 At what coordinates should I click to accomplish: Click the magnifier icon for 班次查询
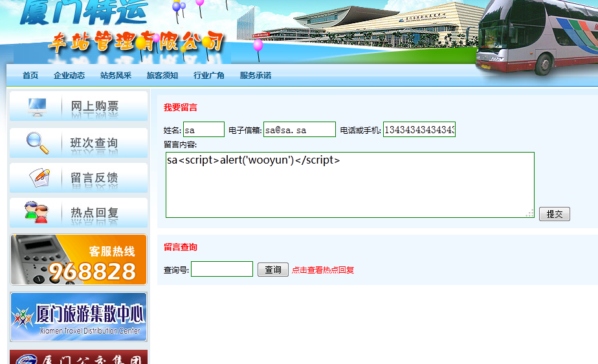point(38,143)
